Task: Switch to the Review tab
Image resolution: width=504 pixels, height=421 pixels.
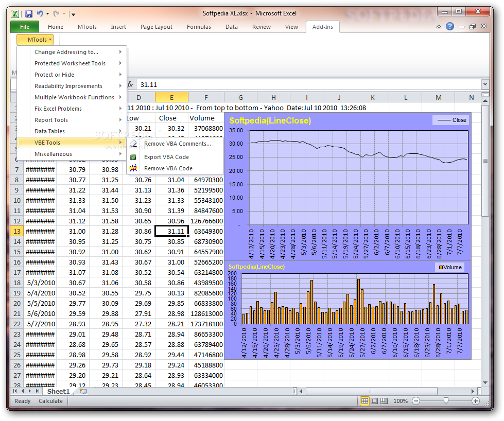Action: pos(262,27)
